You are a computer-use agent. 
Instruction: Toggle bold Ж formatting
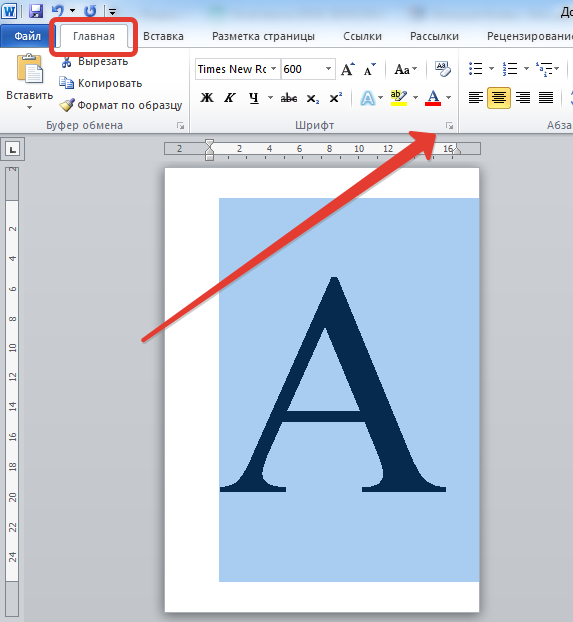tap(207, 98)
